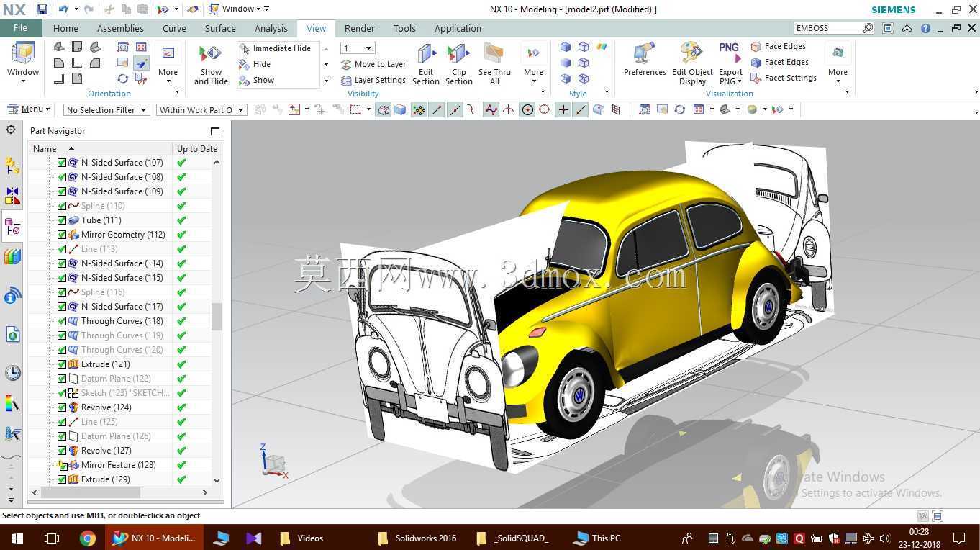This screenshot has height=550, width=980.
Task: Click the Part Navigator vertical scrollbar thumb
Action: 217,316
